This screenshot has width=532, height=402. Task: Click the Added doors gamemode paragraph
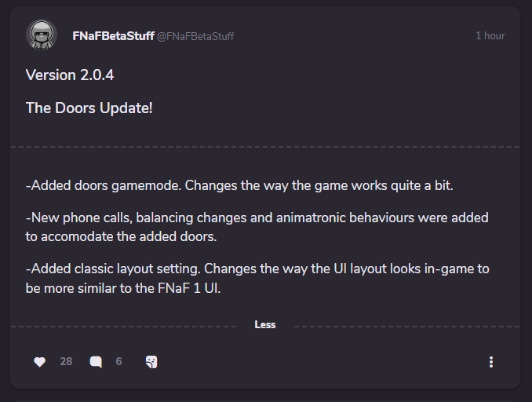240,185
